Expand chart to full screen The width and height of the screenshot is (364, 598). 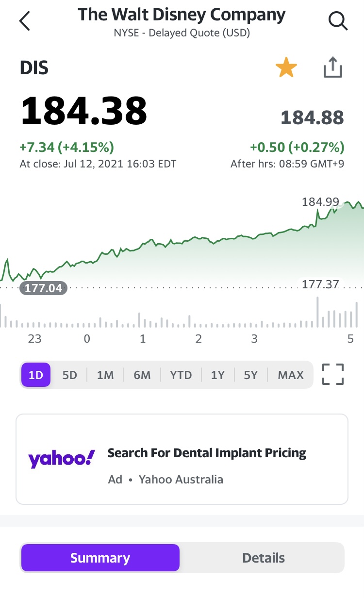click(333, 374)
